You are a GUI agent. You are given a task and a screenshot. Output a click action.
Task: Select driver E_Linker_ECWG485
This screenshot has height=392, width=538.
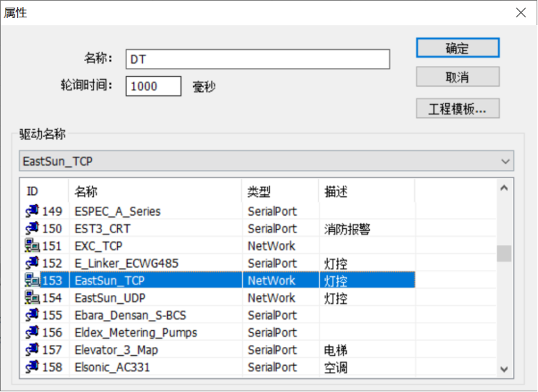pyautogui.click(x=126, y=264)
